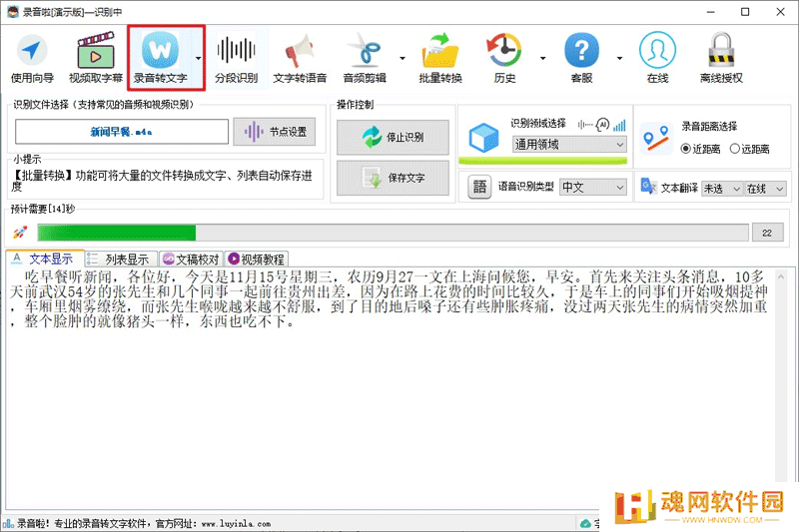The image size is (799, 532).
Task: Switch to the 列表显示 tab
Action: (x=121, y=260)
